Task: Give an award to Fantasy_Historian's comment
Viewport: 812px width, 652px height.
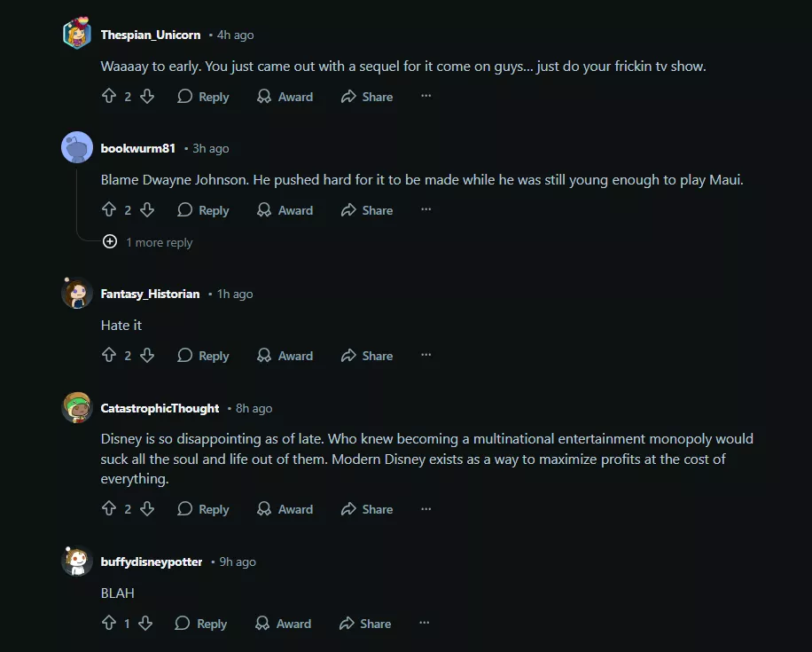Action: coord(285,356)
